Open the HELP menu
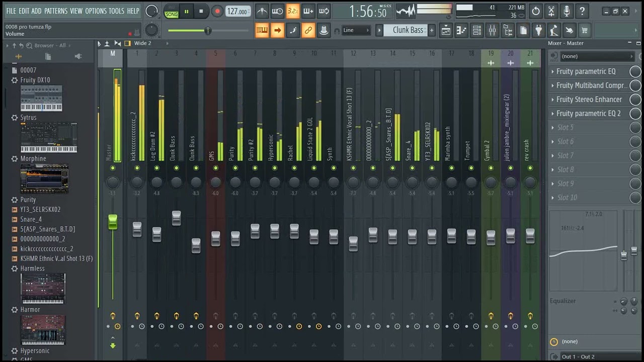Image resolution: width=644 pixels, height=362 pixels. 133,11
